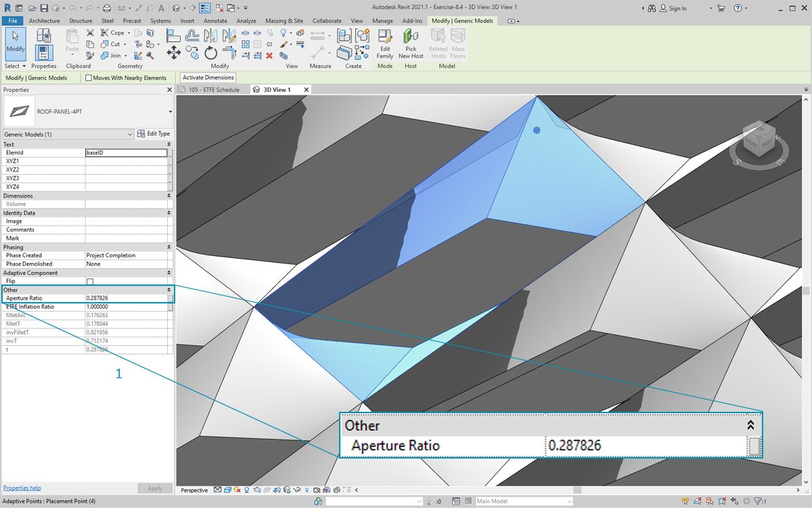Click the Rotate tool icon
Viewport: 812px width, 508px height.
[210, 52]
